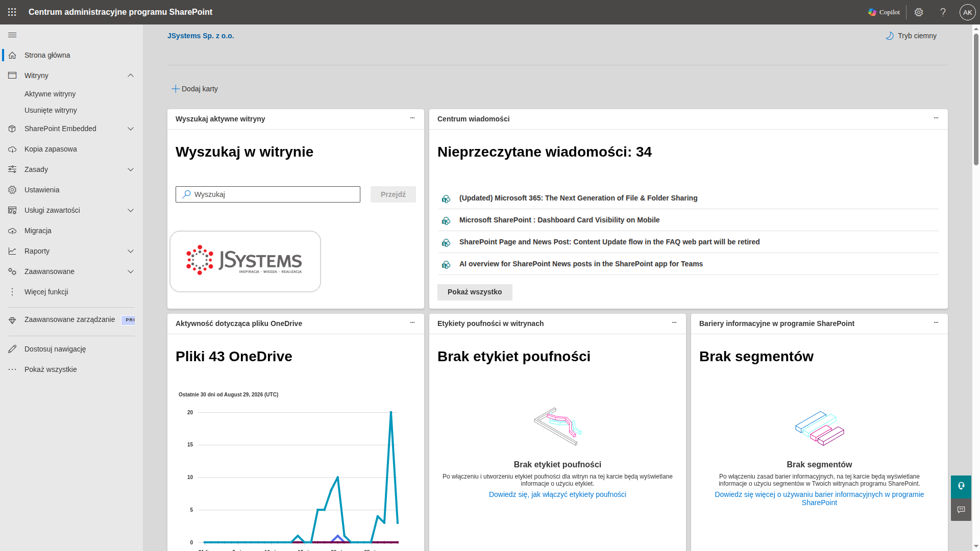This screenshot has width=980, height=551.
Task: Toggle Tryb ciemny dark mode
Action: [911, 36]
